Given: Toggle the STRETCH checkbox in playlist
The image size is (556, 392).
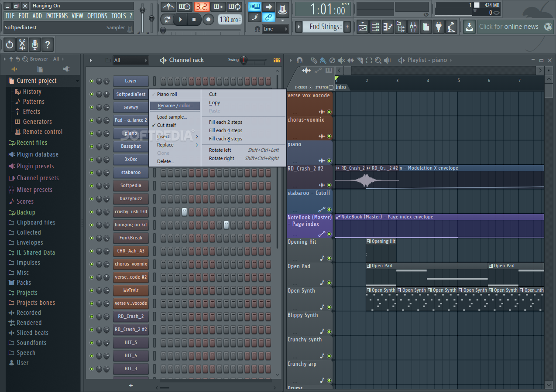Looking at the screenshot, I should [x=331, y=87].
